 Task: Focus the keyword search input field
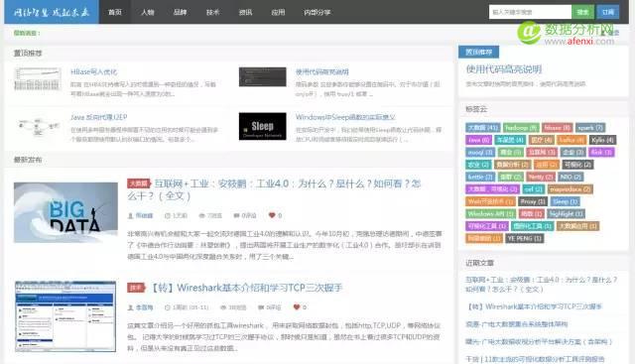pyautogui.click(x=530, y=12)
